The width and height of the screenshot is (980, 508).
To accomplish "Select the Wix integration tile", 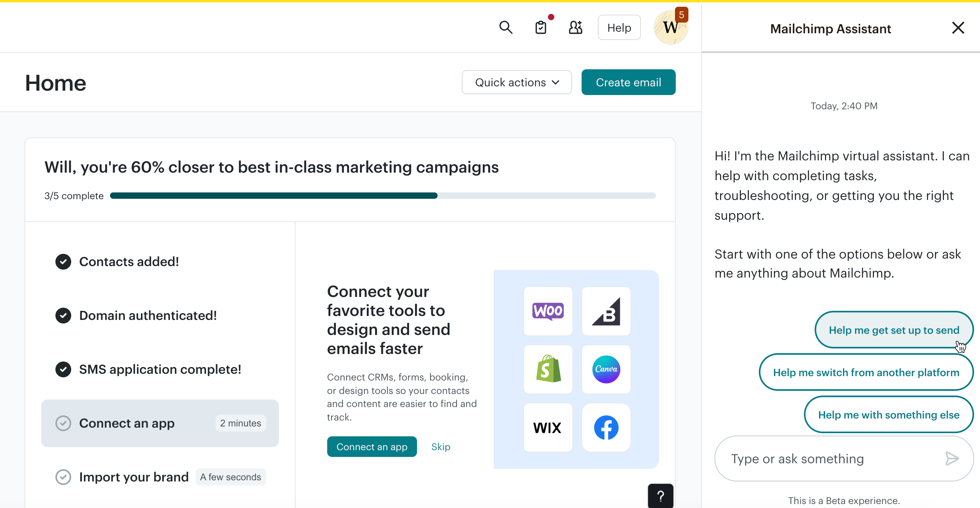I will pos(548,428).
